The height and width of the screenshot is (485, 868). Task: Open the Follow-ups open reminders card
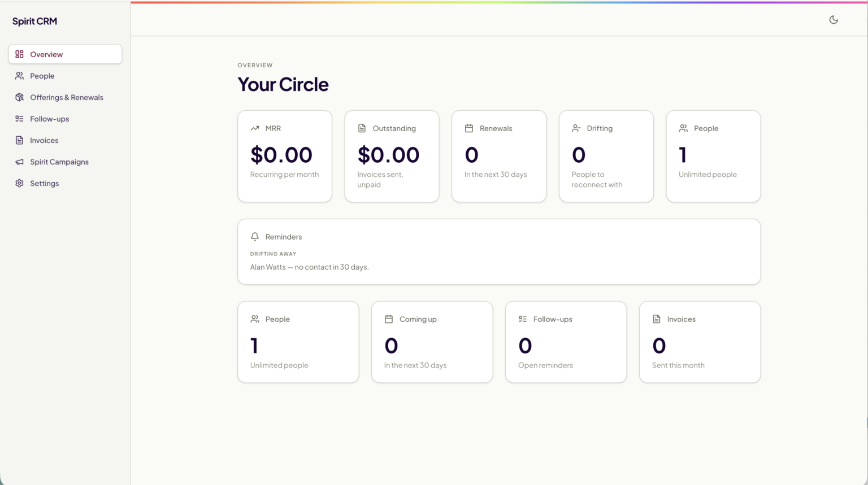[x=566, y=342]
